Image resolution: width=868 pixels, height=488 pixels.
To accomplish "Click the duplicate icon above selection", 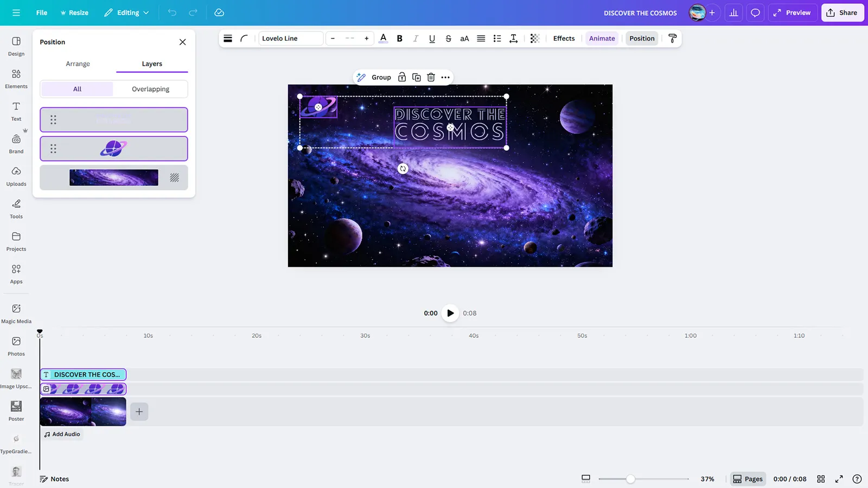I will pyautogui.click(x=416, y=77).
